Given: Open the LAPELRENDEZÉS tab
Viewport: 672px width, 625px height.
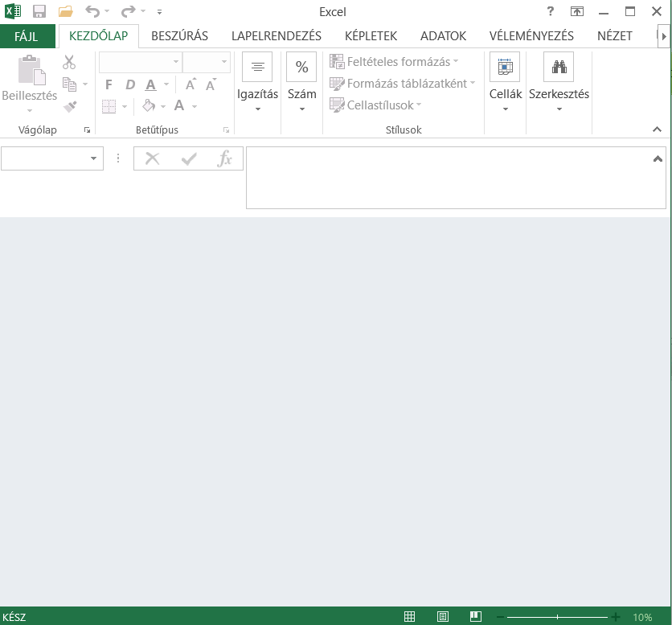Looking at the screenshot, I should coord(277,36).
